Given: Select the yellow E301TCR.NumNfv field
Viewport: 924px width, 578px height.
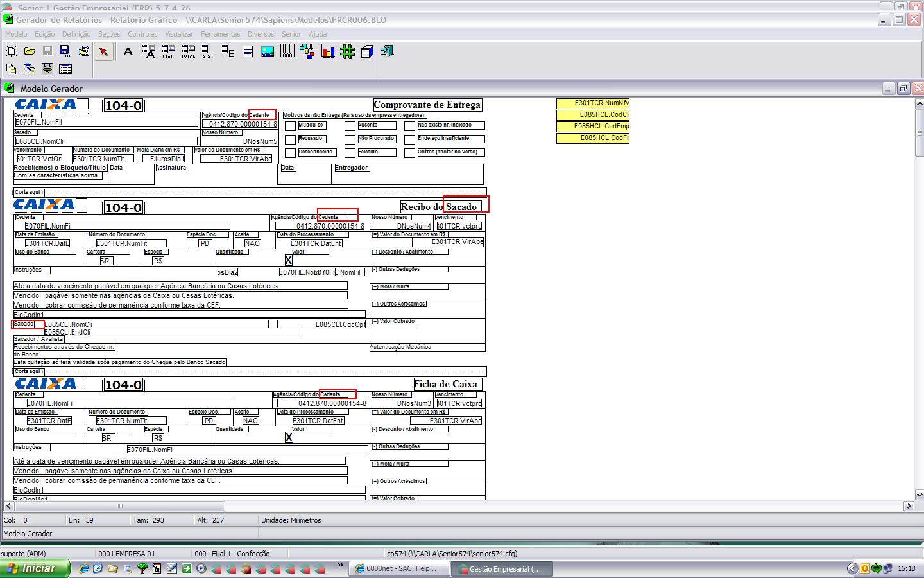Looking at the screenshot, I should pos(592,103).
